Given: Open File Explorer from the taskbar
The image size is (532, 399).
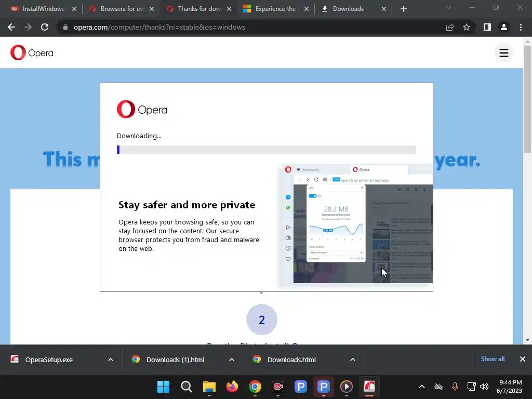Looking at the screenshot, I should pyautogui.click(x=209, y=387).
